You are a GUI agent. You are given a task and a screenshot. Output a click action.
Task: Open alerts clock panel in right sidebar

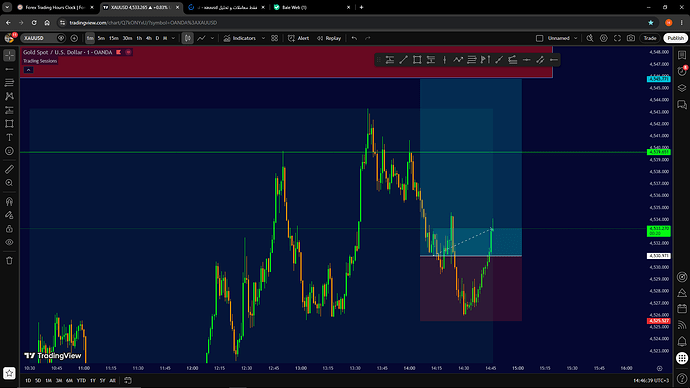pyautogui.click(x=682, y=71)
